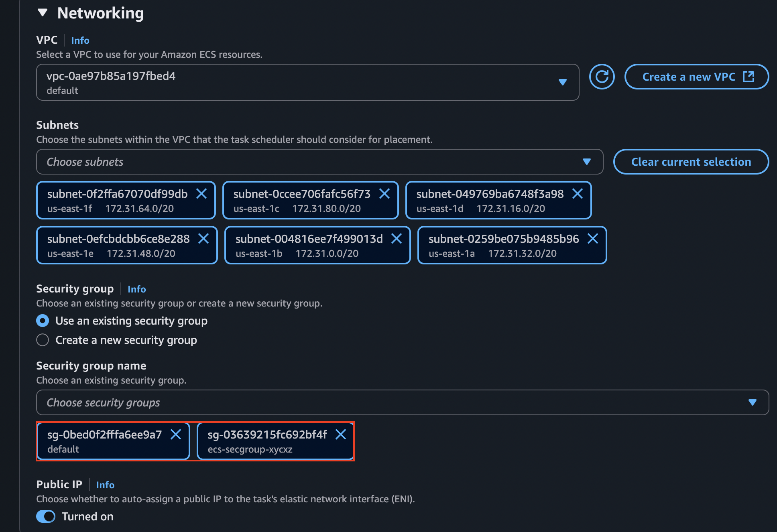Click the refresh VPC list icon
Image resolution: width=777 pixels, height=532 pixels.
click(x=602, y=77)
